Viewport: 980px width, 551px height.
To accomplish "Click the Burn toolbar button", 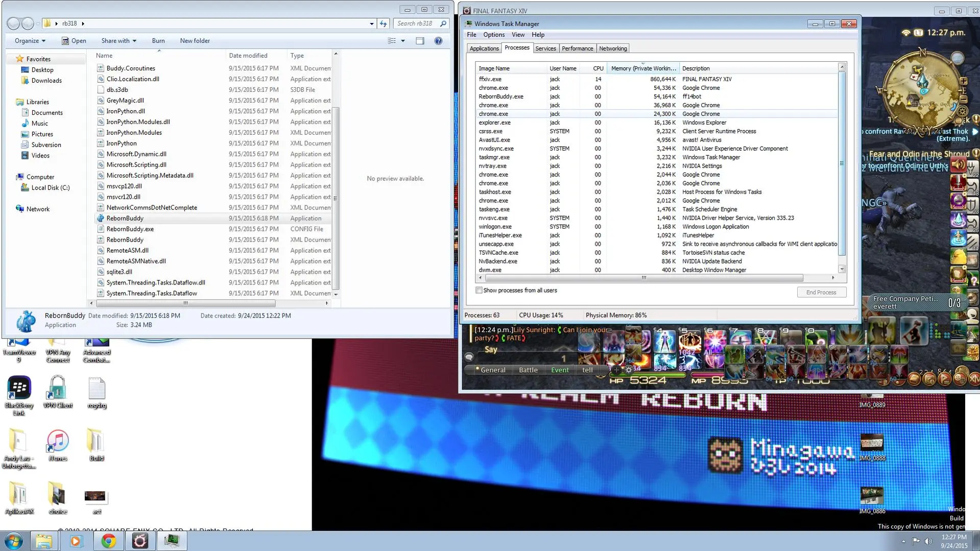I will [x=158, y=41].
